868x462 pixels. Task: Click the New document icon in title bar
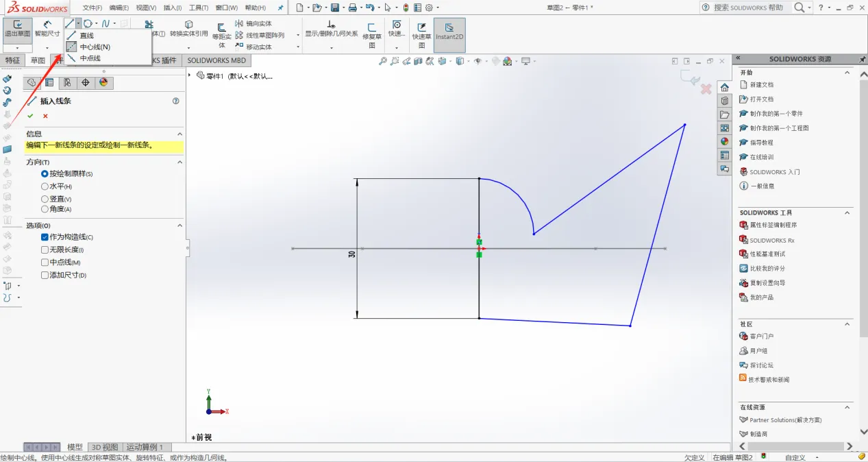point(299,8)
